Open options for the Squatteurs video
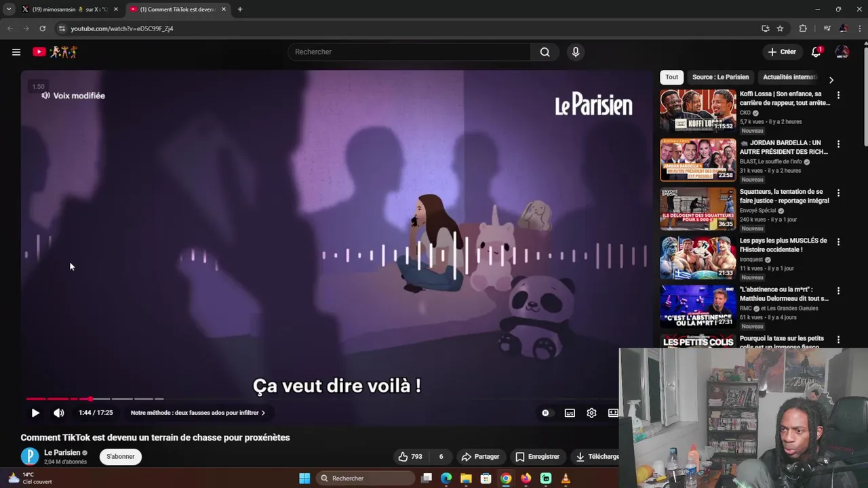Image resolution: width=868 pixels, height=488 pixels. (x=838, y=193)
